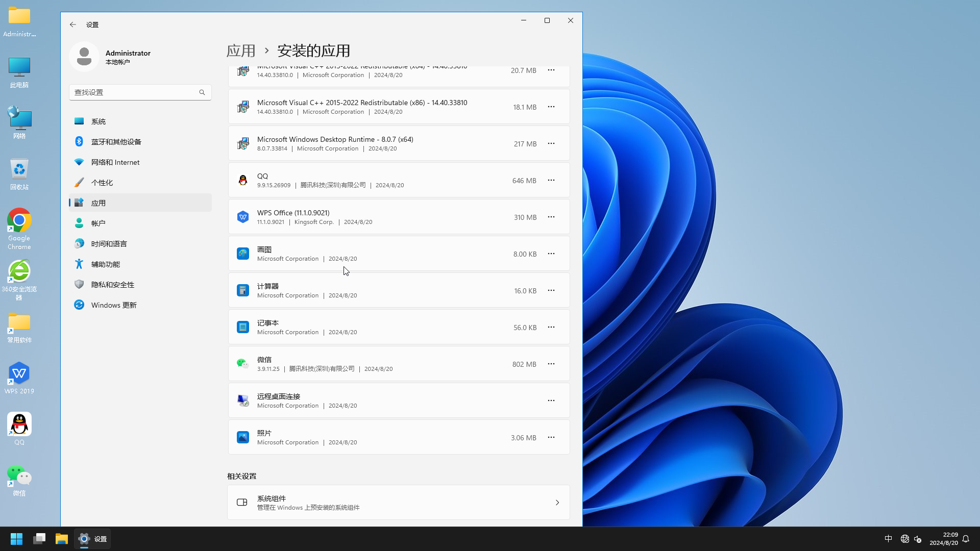Open more options for 记事本 app
The height and width of the screenshot is (551, 980).
point(551,327)
